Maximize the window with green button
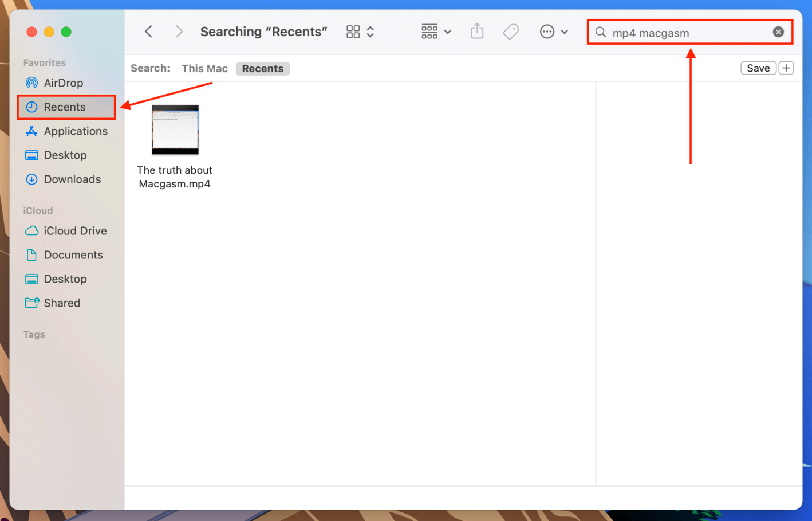 pos(66,32)
